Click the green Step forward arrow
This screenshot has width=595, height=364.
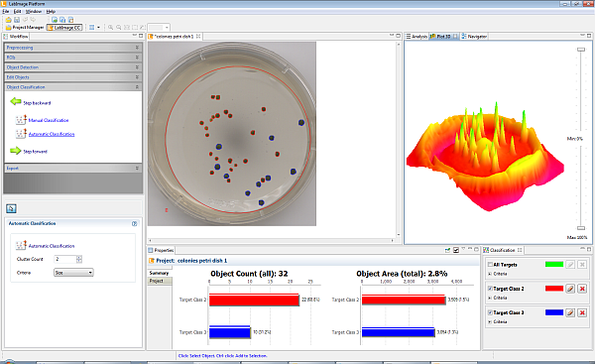[16, 151]
